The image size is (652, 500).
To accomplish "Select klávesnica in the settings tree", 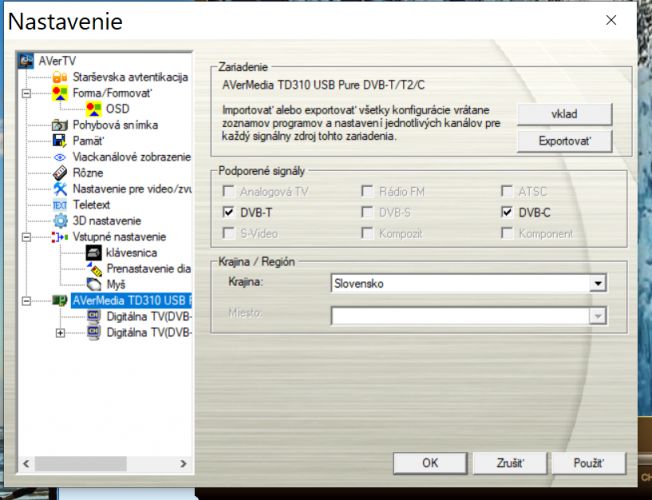I will click(131, 253).
